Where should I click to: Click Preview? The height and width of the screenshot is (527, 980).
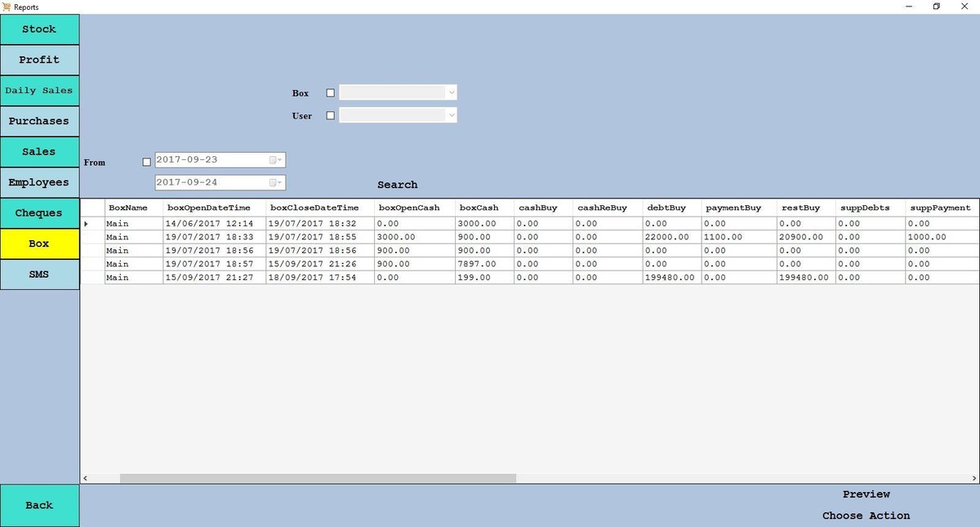(866, 494)
